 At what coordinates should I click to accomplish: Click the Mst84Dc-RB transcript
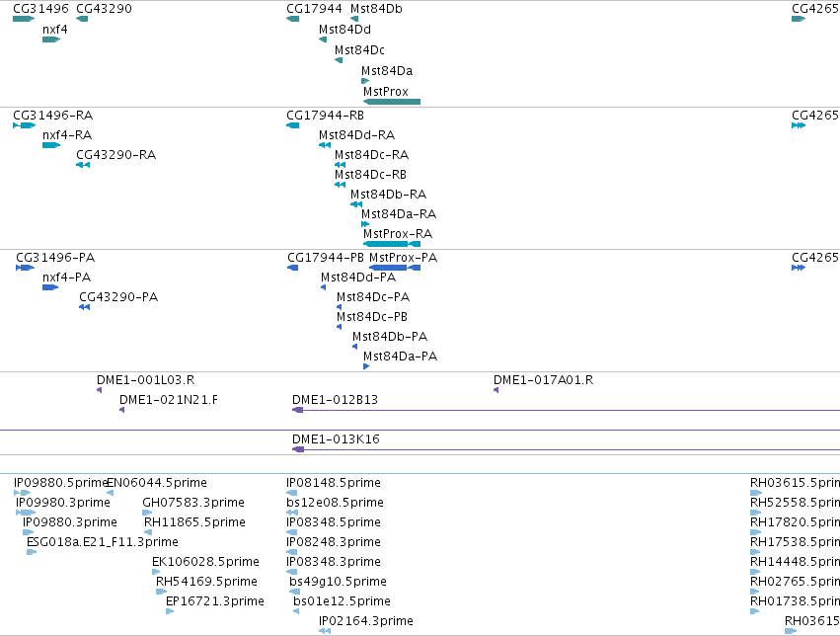coord(340,185)
